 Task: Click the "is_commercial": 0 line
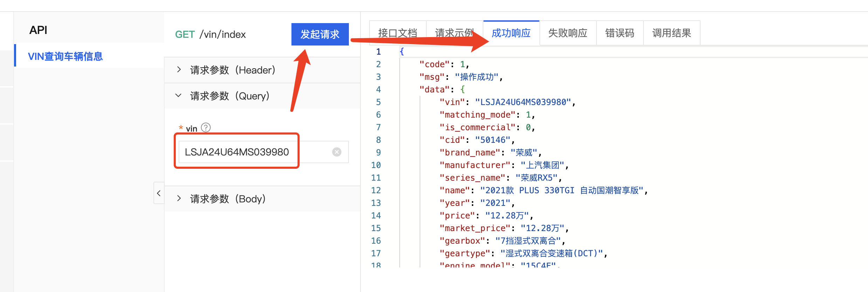click(487, 127)
